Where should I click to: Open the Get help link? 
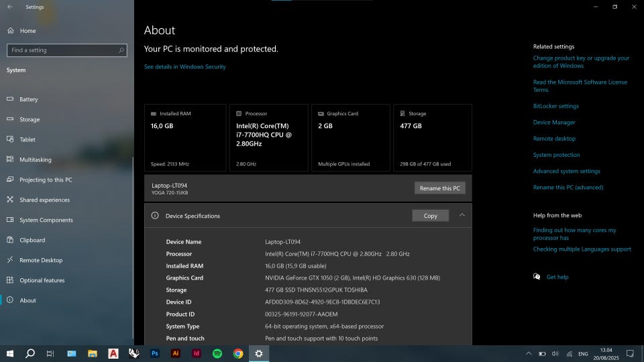pos(557,277)
